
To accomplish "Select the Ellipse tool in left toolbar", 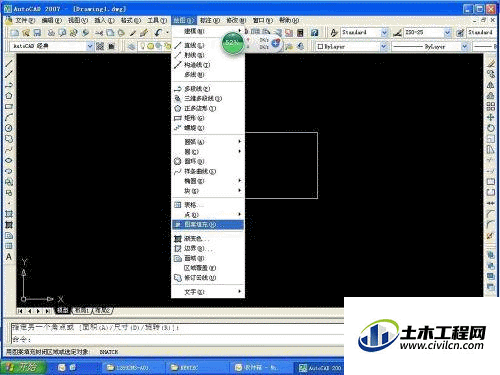I will coord(9,160).
